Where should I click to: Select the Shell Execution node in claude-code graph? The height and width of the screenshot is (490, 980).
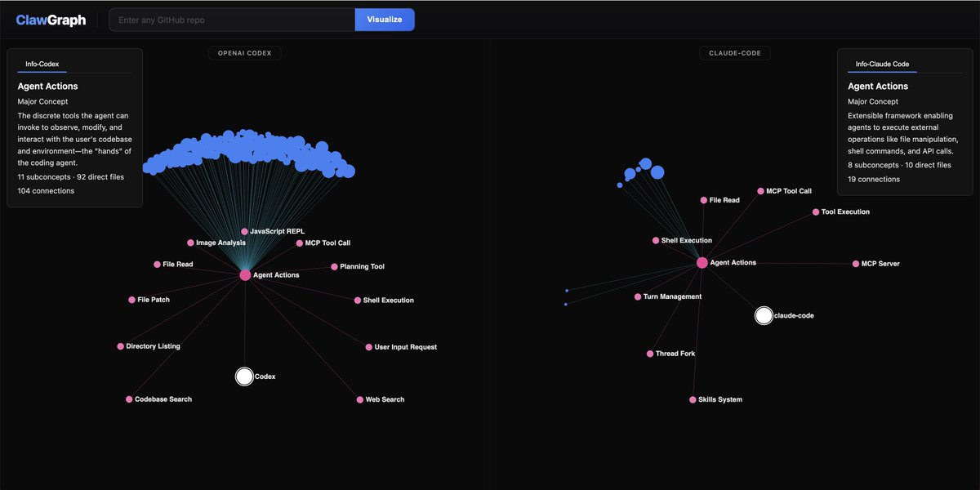coord(656,241)
